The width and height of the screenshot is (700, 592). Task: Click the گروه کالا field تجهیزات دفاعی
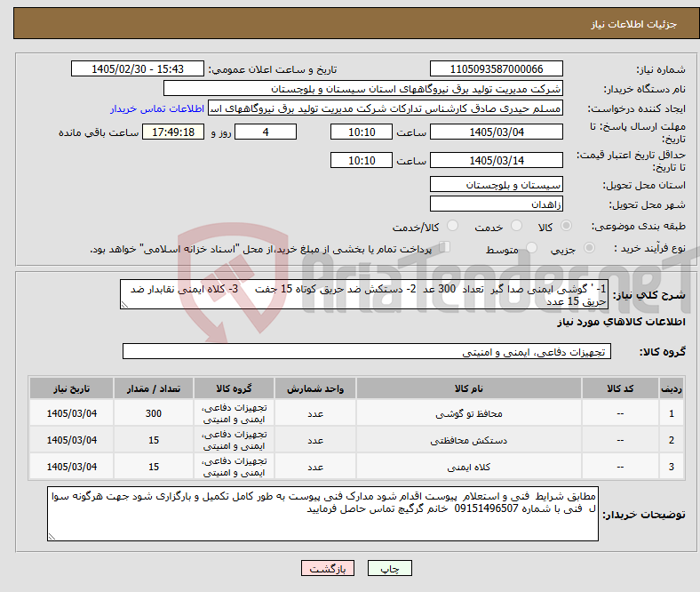tap(367, 352)
